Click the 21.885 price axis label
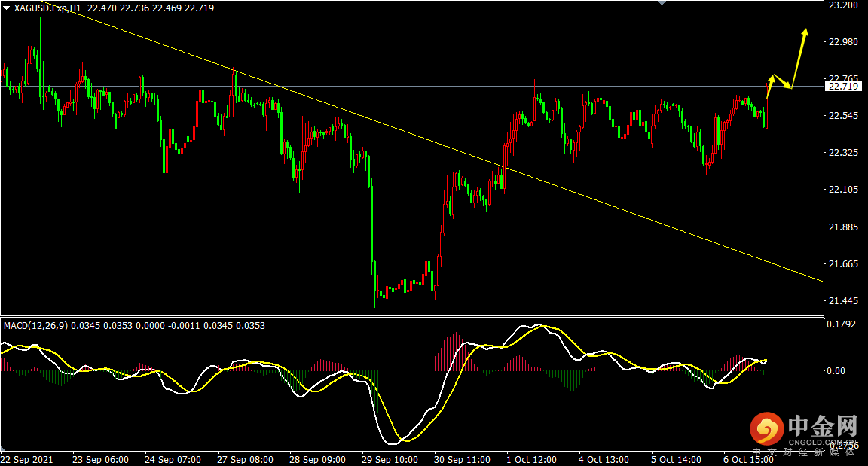Screen dimensions: 868x466 tap(843, 227)
